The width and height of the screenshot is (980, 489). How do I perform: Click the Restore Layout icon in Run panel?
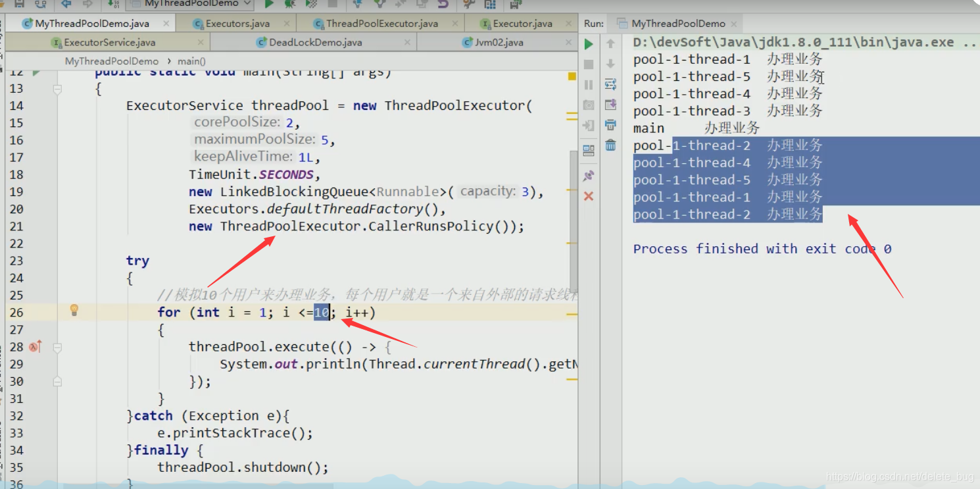click(x=589, y=150)
